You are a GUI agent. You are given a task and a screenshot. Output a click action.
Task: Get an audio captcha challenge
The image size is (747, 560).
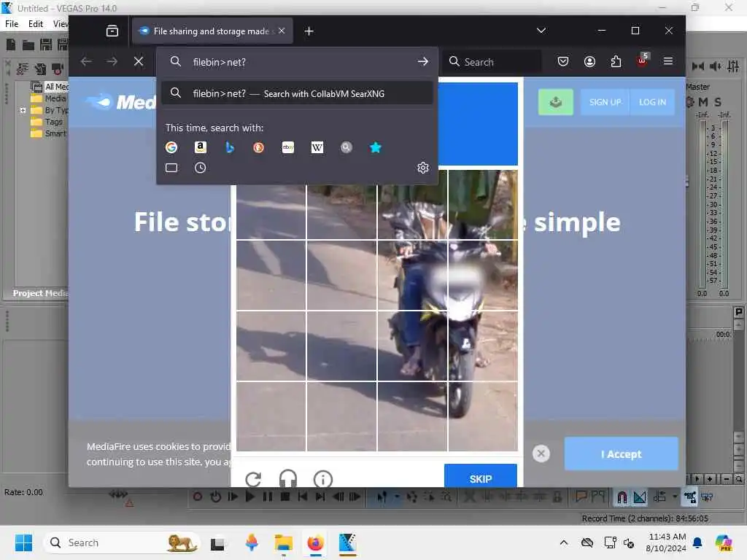click(287, 478)
